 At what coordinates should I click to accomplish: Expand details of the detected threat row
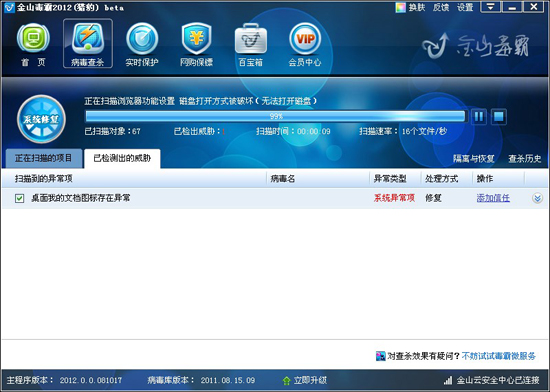(537, 198)
